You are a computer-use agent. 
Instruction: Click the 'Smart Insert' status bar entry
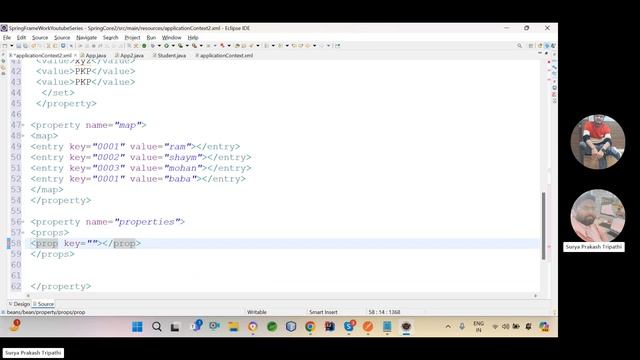pyautogui.click(x=323, y=312)
